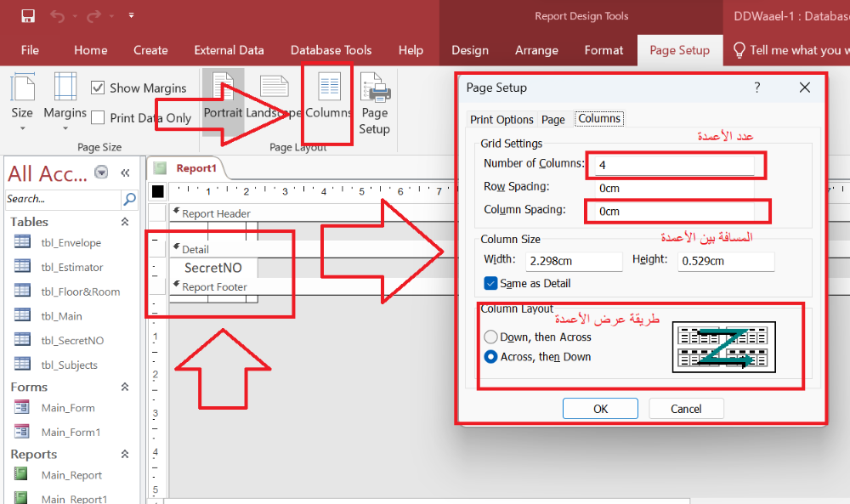This screenshot has height=504, width=850.
Task: Collapse the navigation pane with double chevron
Action: [125, 173]
